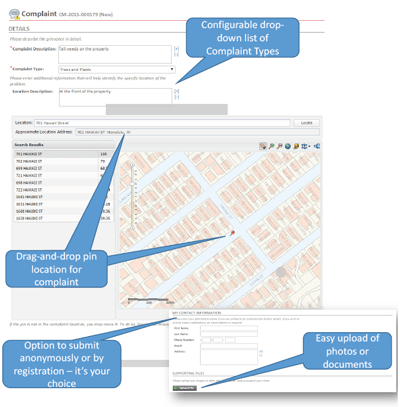
Task: Click the Email field
Action: pyautogui.click(x=229, y=346)
